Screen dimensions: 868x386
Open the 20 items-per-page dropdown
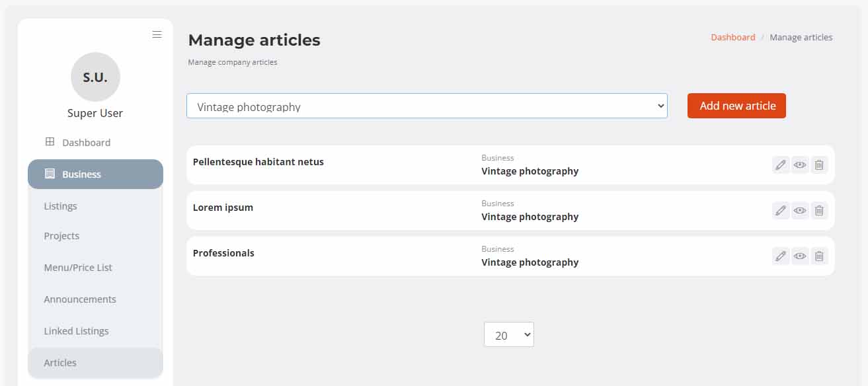pos(508,334)
